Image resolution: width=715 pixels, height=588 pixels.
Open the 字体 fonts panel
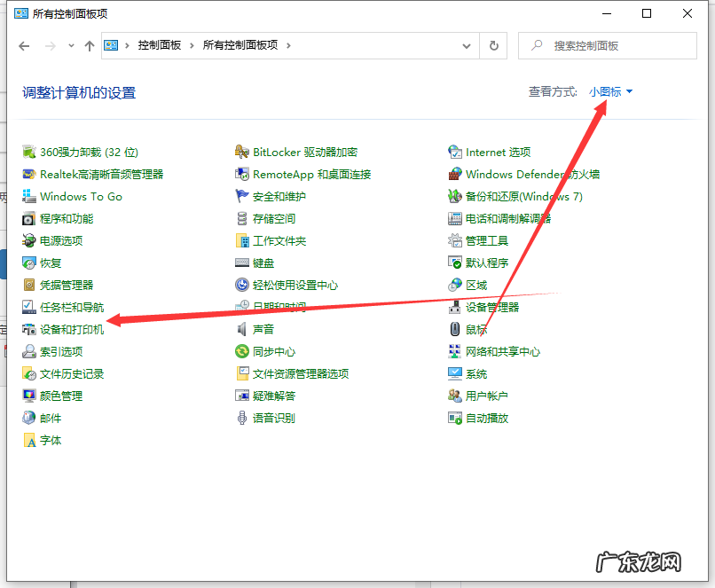[x=48, y=440]
